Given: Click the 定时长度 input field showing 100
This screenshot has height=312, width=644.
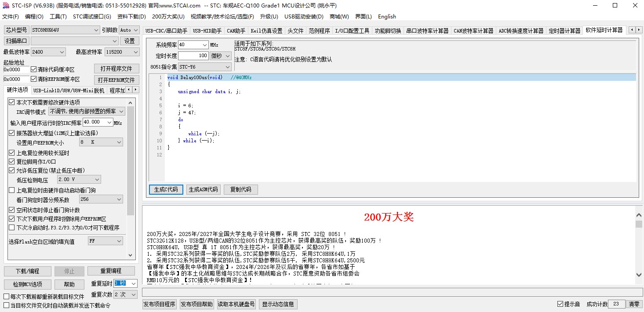Looking at the screenshot, I should tap(193, 56).
